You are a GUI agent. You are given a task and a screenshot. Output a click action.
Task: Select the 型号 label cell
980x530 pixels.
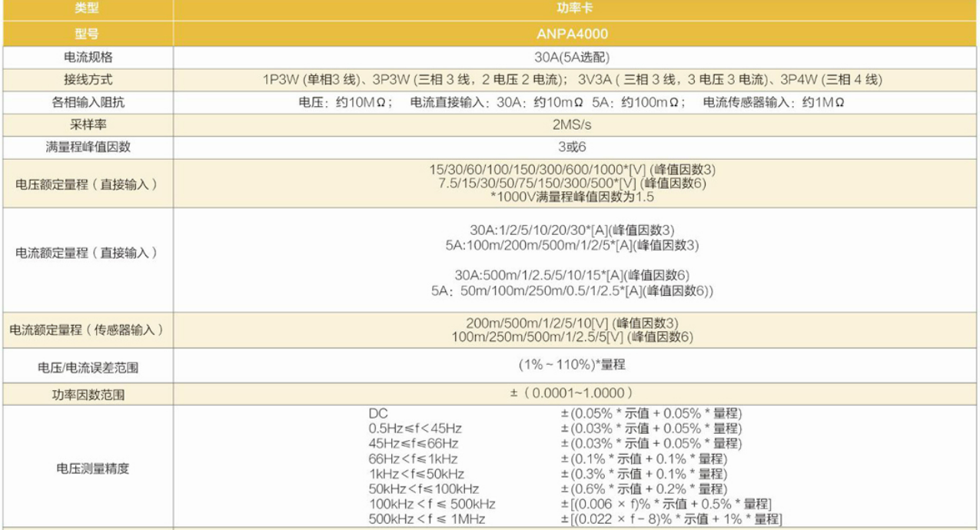[87, 34]
